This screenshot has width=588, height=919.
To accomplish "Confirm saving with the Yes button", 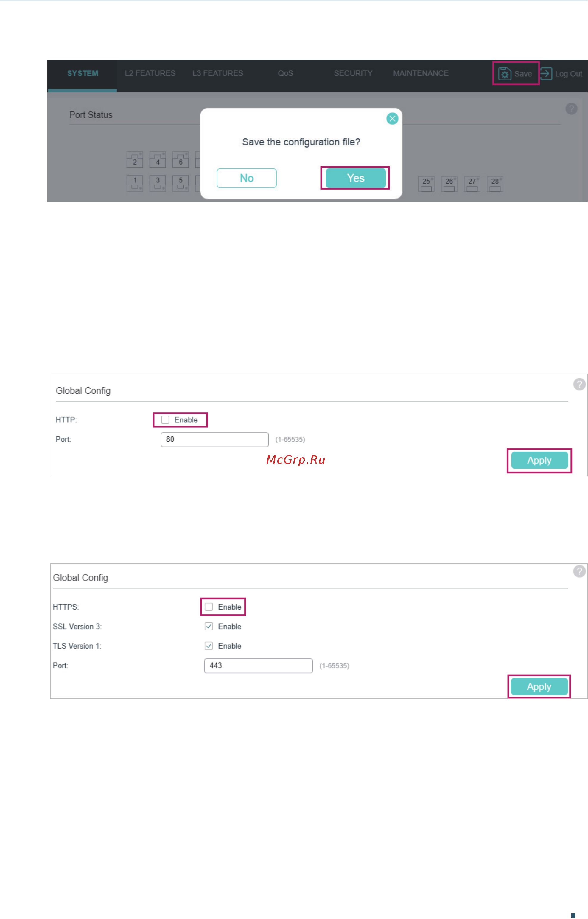I will [x=355, y=178].
